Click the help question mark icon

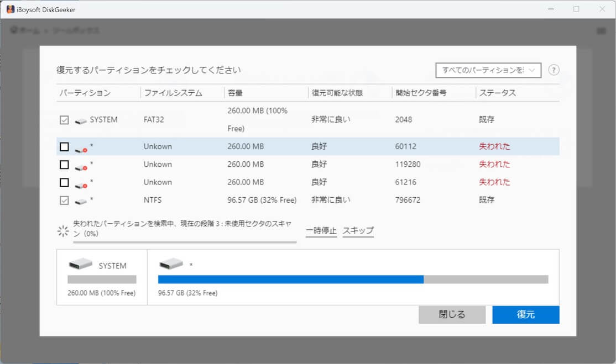[554, 70]
